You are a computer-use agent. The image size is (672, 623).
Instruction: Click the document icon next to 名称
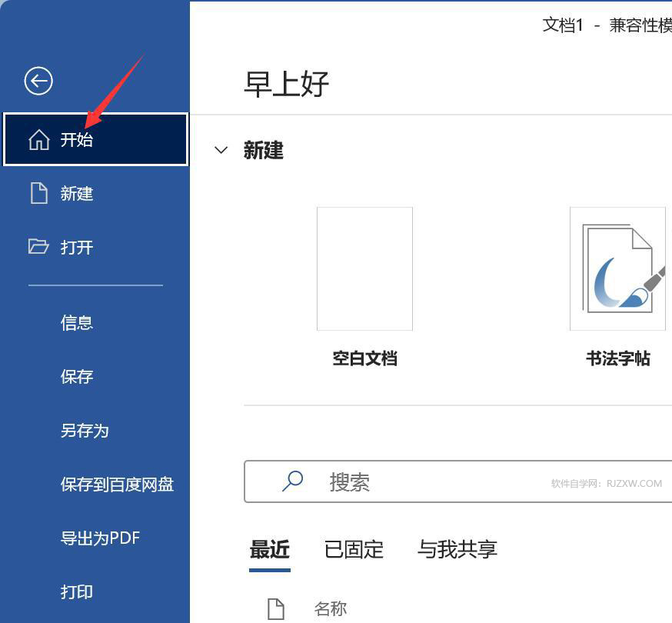[x=275, y=608]
